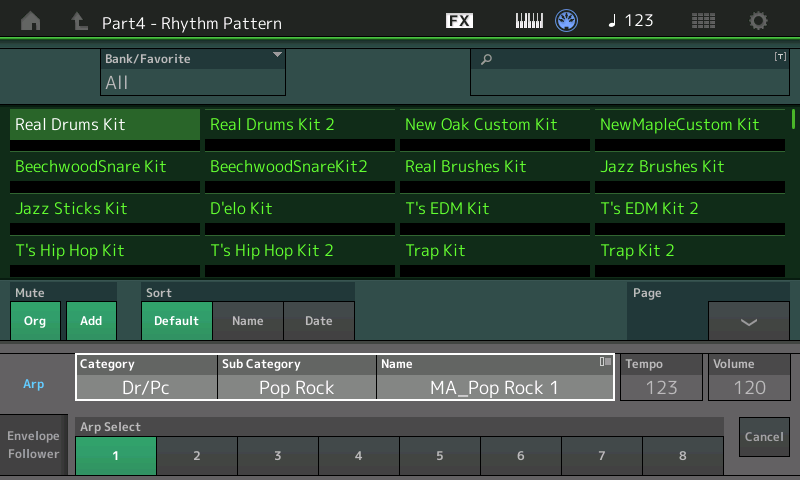The image size is (800, 480).
Task: Open the gear settings icon
Action: (x=759, y=21)
